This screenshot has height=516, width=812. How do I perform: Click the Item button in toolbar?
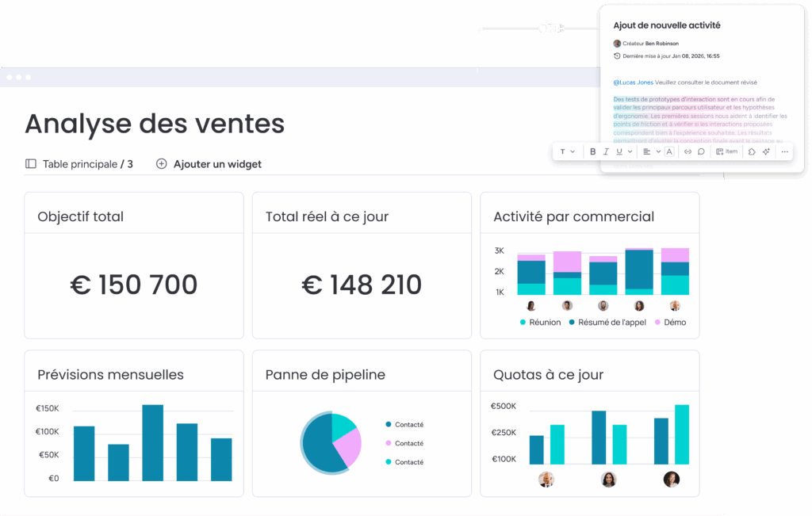[x=726, y=151]
